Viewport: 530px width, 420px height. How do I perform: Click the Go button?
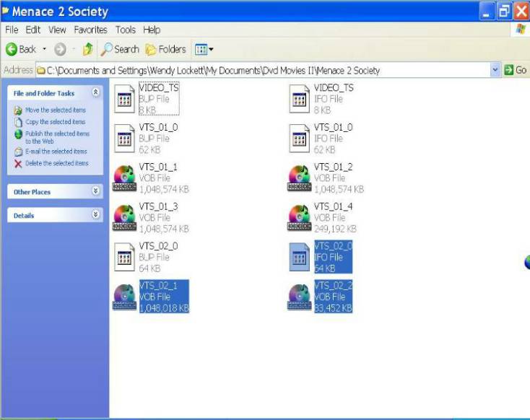tap(515, 70)
